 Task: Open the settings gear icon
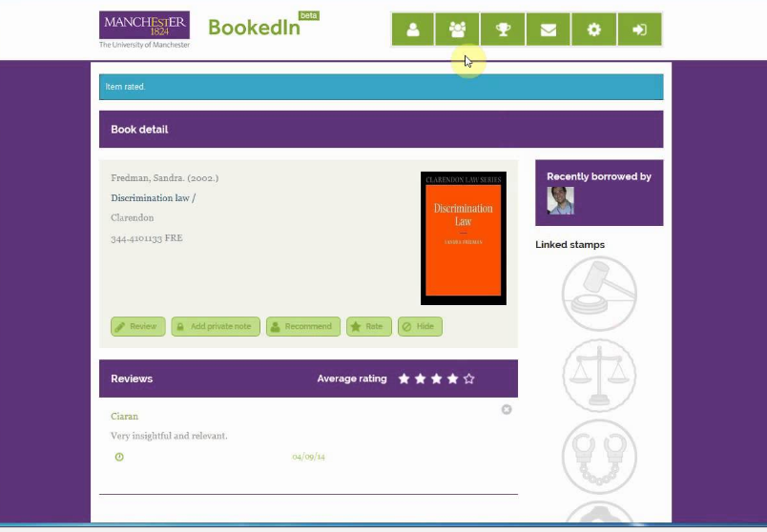coord(593,30)
